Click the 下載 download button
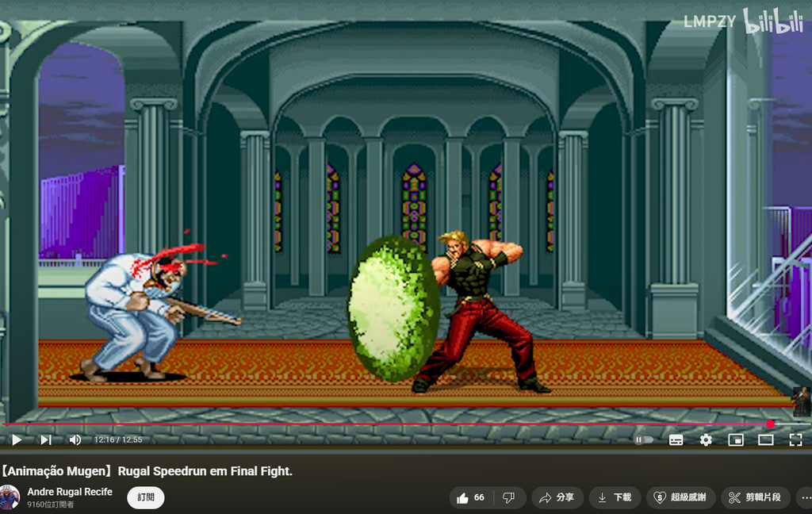 615,497
